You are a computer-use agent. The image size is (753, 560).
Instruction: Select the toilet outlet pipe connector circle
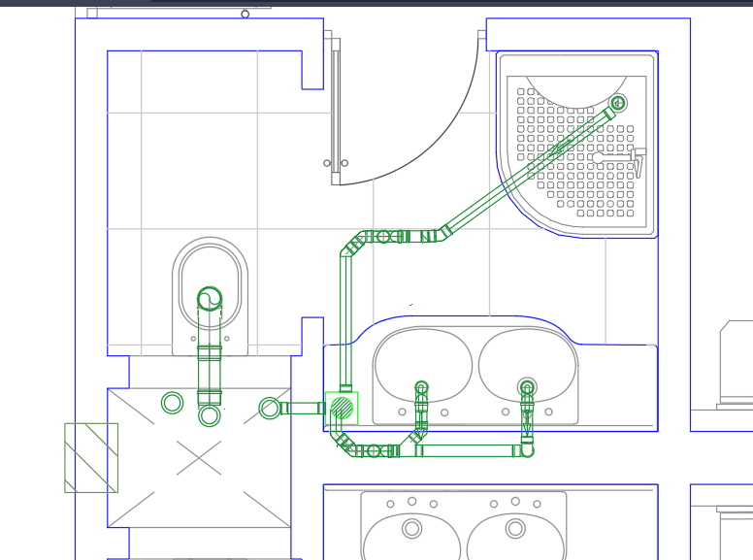(210, 299)
